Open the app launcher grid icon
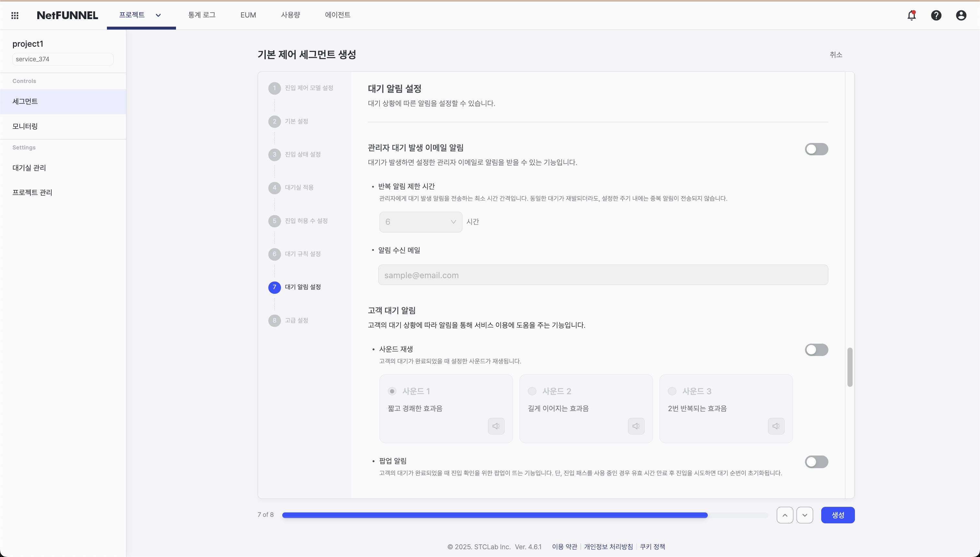Image resolution: width=980 pixels, height=557 pixels. pos(15,15)
